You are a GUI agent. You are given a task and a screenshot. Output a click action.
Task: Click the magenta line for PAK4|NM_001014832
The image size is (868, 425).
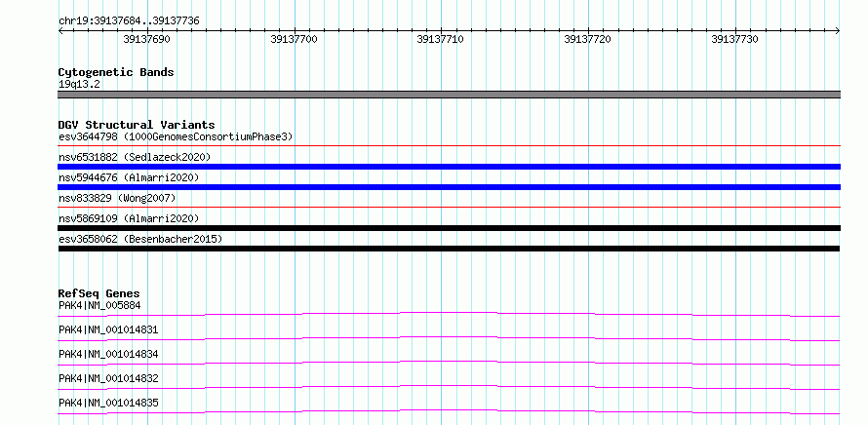click(x=449, y=387)
